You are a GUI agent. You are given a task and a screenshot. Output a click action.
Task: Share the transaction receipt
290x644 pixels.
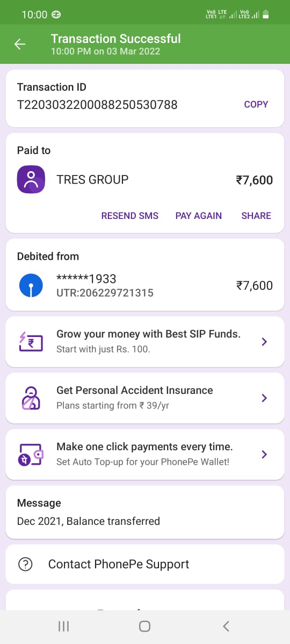point(256,216)
